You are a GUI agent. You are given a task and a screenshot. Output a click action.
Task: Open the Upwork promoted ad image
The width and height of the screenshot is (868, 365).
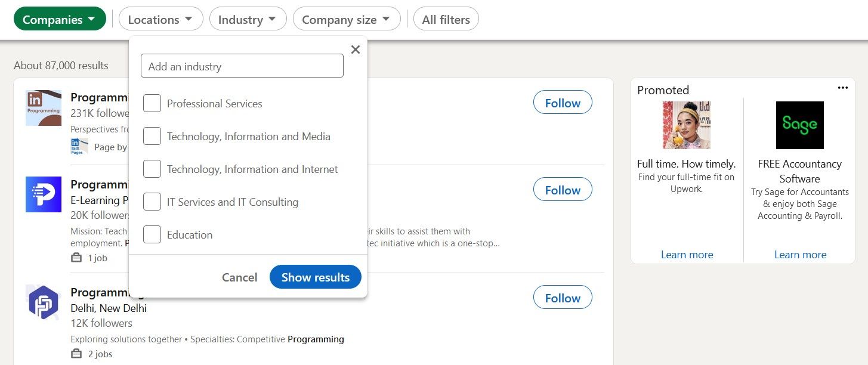point(686,125)
